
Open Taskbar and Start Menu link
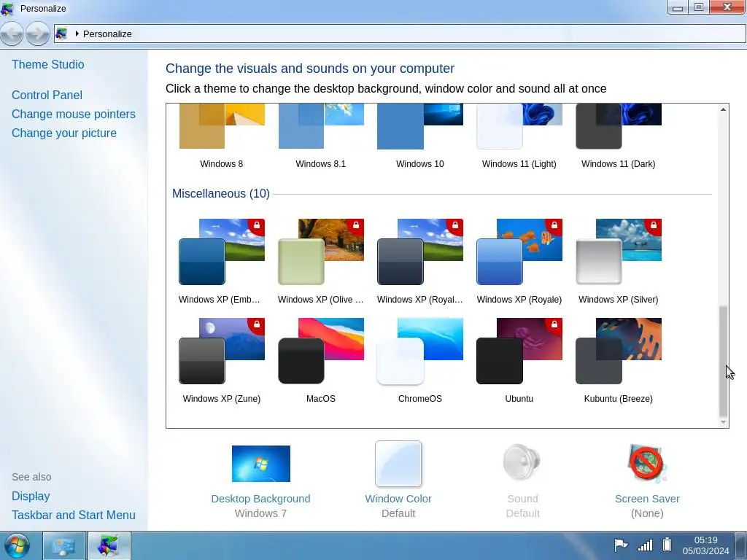click(x=74, y=515)
